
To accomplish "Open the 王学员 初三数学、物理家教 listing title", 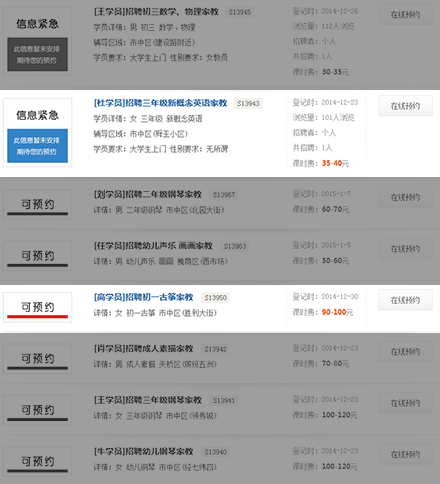I will (x=156, y=12).
